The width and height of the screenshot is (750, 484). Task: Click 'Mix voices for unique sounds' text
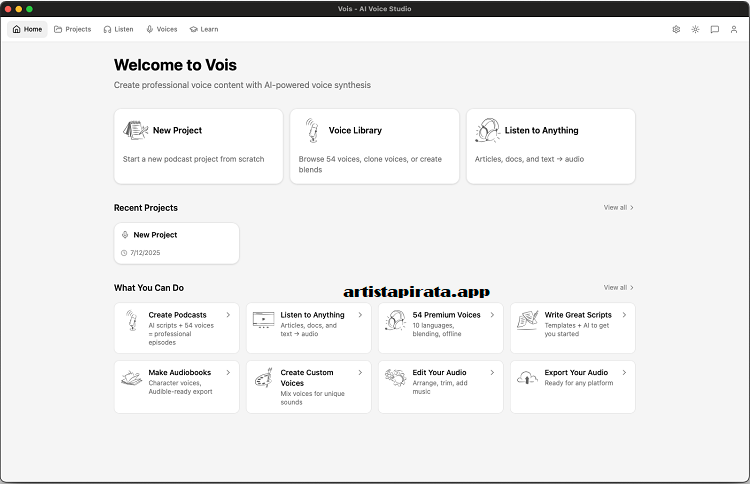pyautogui.click(x=312, y=398)
